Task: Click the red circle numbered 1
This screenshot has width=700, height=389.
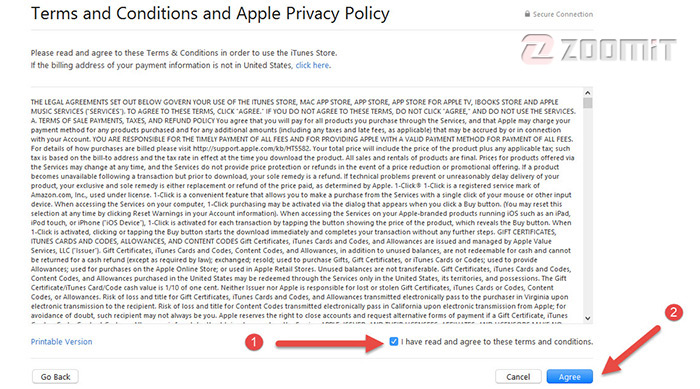Action: tap(254, 343)
